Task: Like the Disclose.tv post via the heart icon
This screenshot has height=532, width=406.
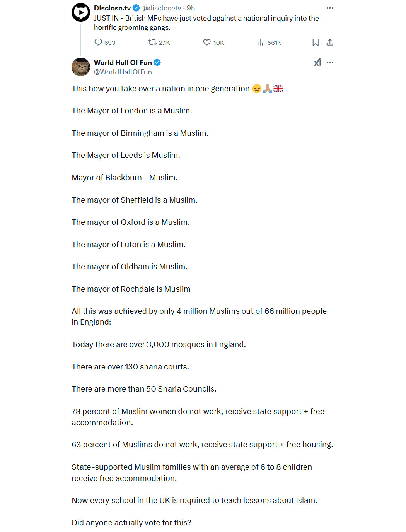Action: coord(207,43)
